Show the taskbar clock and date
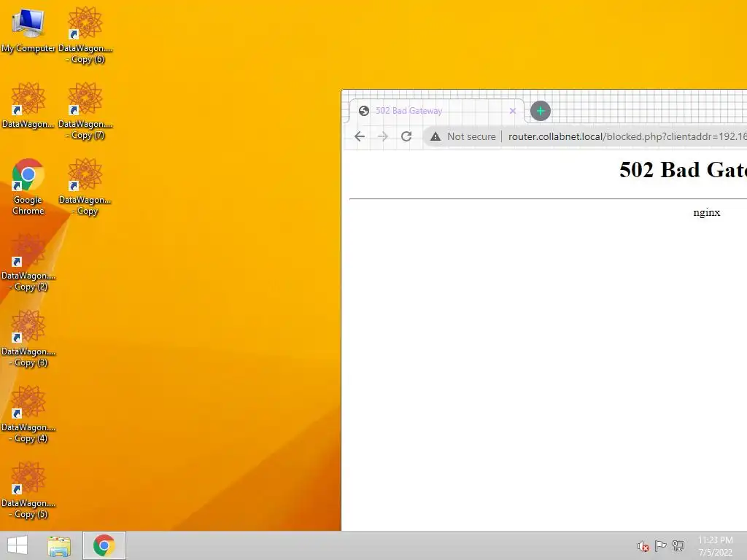The height and width of the screenshot is (560, 747). tap(716, 546)
